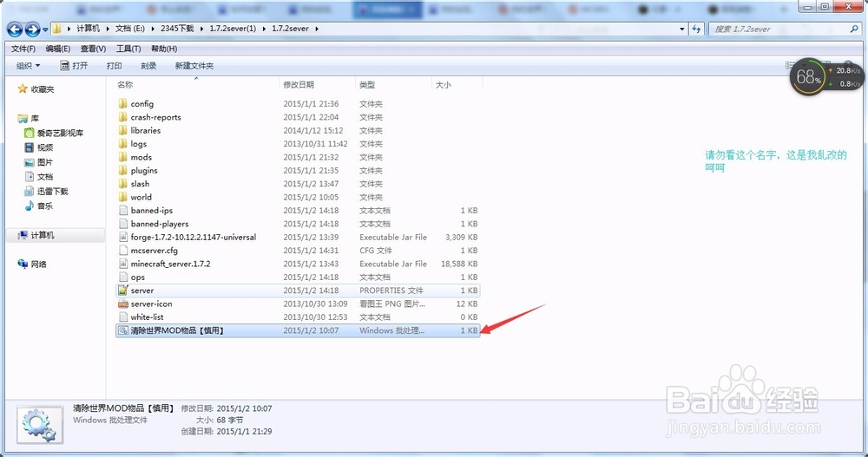
Task: Select 库 in the navigation pane
Action: 29,119
